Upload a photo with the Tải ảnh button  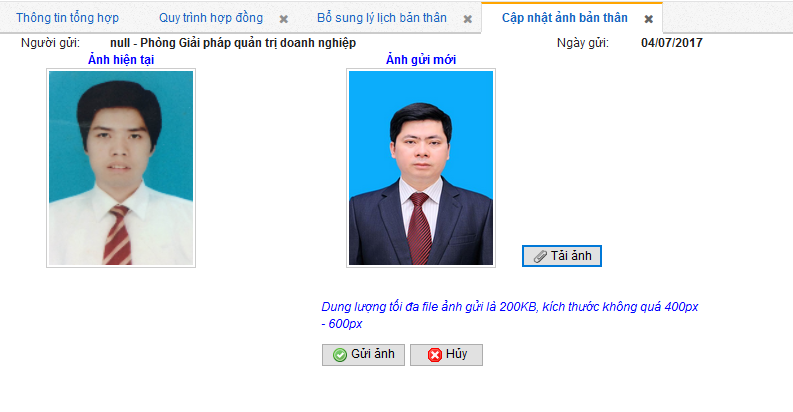(562, 256)
